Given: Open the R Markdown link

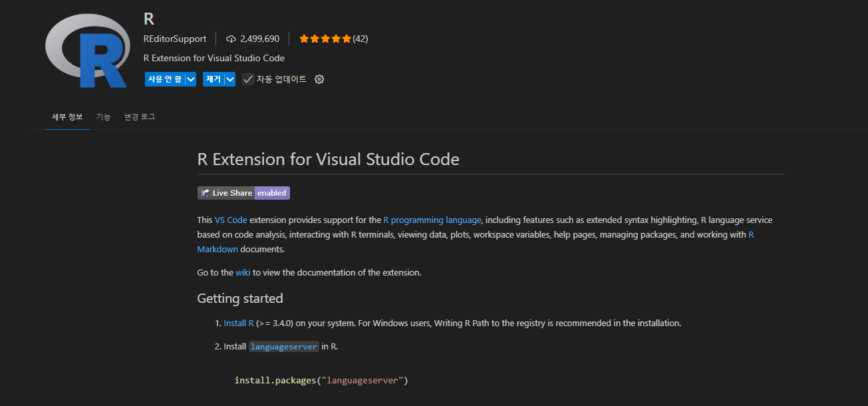Looking at the screenshot, I should 217,250.
